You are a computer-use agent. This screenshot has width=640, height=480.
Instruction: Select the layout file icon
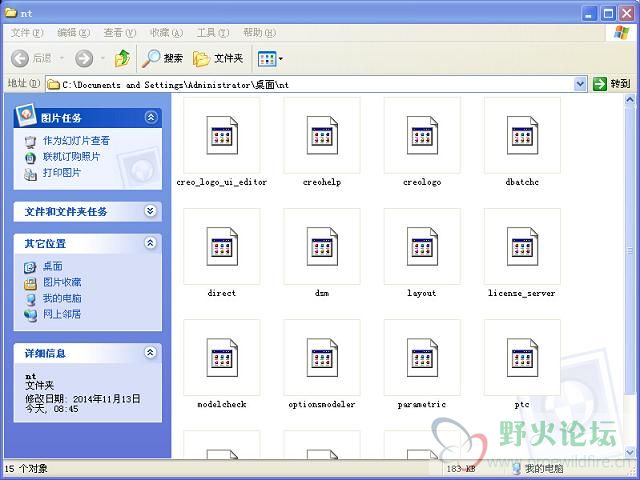(422, 247)
